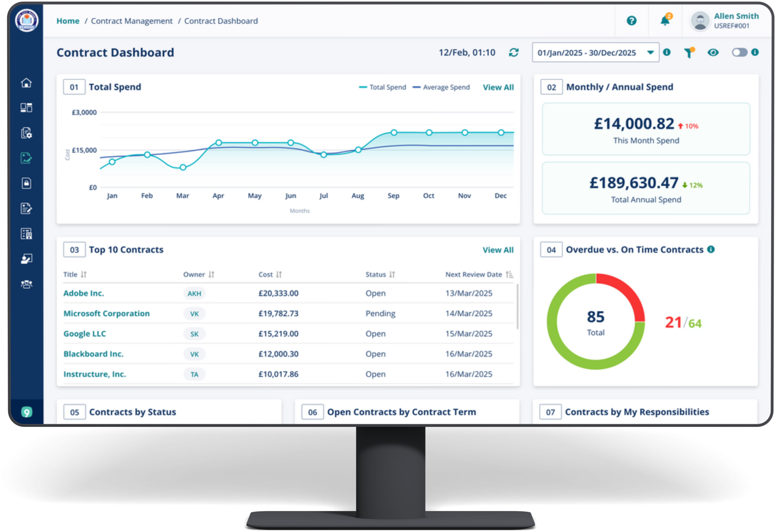Open Contract Management from the breadcrumb
This screenshot has height=532, width=780.
click(132, 21)
